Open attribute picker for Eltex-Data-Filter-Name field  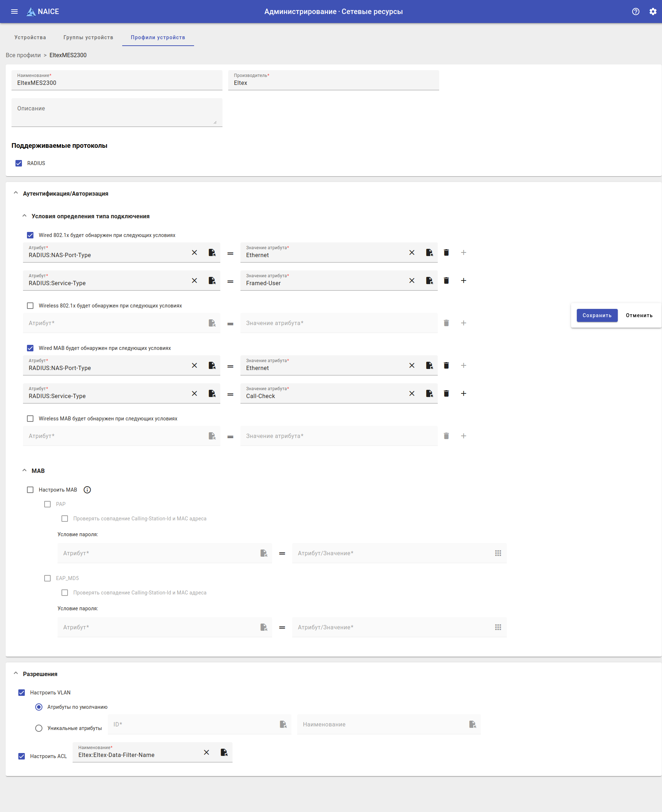click(224, 752)
